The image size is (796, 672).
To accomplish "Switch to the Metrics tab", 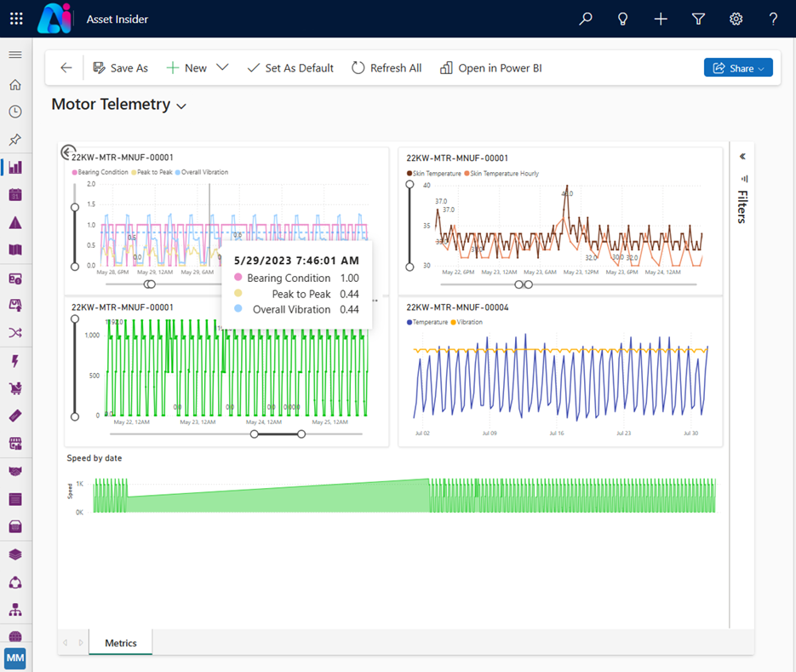I will (121, 642).
